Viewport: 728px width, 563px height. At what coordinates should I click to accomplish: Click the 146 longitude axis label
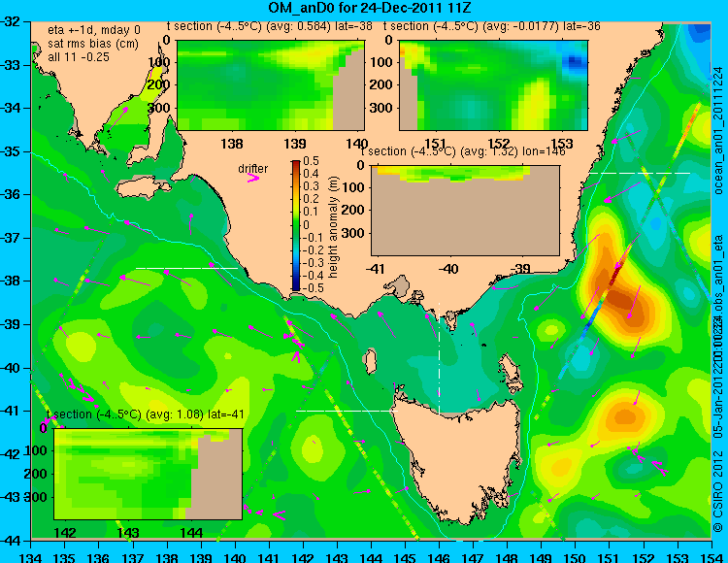[x=439, y=556]
